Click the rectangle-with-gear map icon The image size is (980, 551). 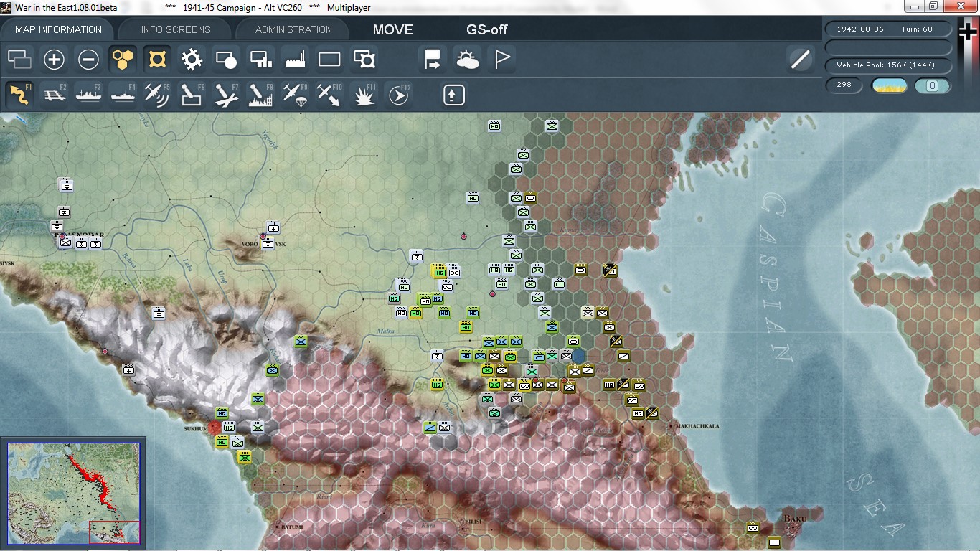click(364, 59)
